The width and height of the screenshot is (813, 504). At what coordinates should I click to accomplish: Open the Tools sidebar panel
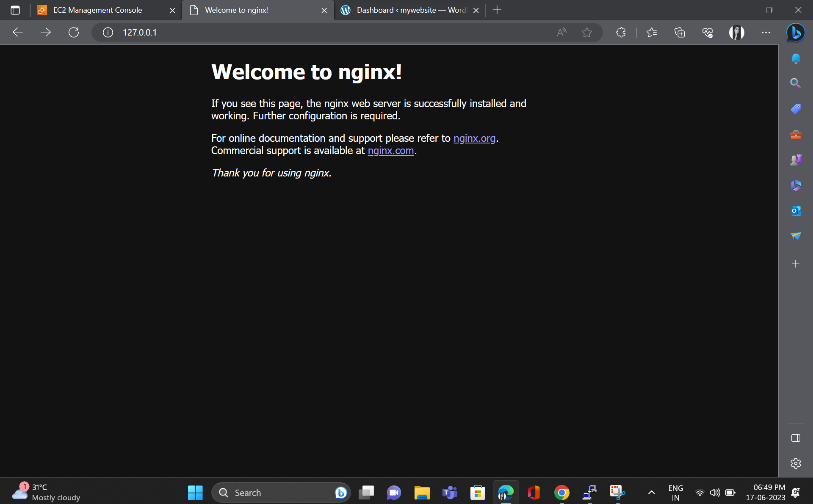click(796, 135)
